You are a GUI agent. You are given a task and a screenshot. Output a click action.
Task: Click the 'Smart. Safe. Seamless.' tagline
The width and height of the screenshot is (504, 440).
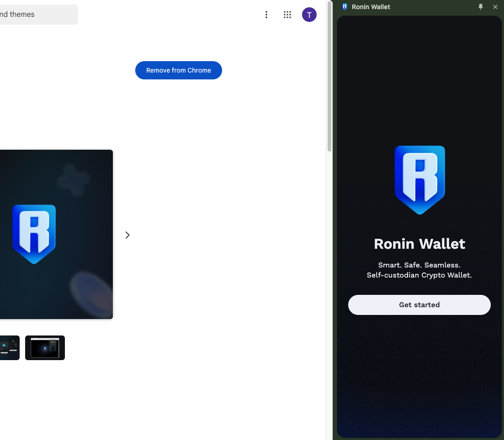tap(419, 265)
